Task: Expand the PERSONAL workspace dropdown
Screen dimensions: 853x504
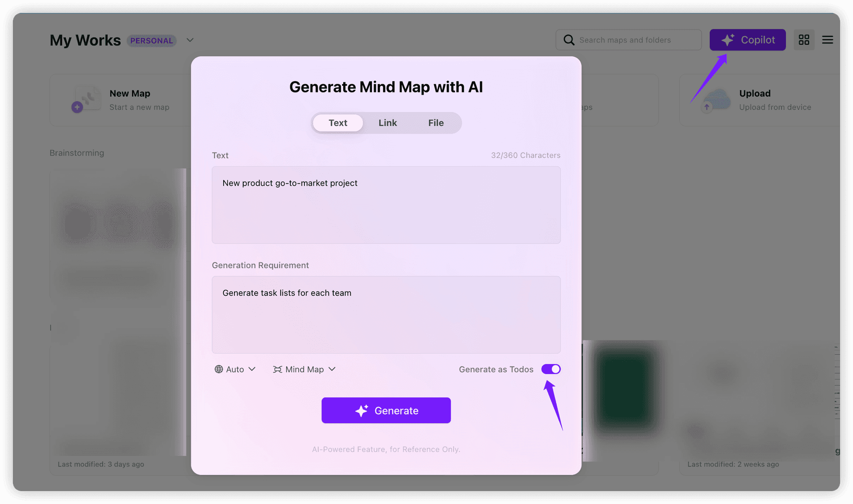Action: [190, 40]
